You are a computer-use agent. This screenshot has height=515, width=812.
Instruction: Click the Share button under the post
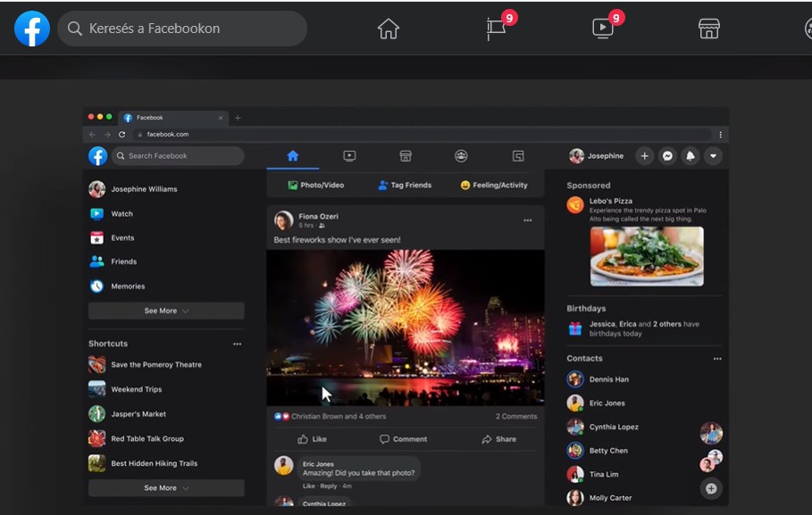coord(498,439)
